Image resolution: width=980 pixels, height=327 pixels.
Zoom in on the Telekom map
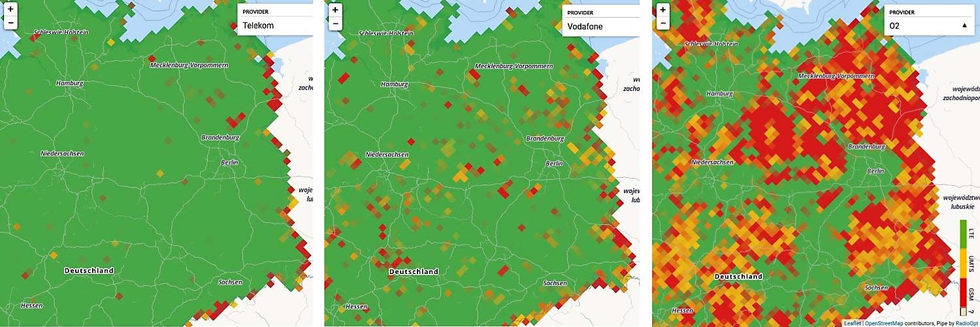tap(10, 9)
